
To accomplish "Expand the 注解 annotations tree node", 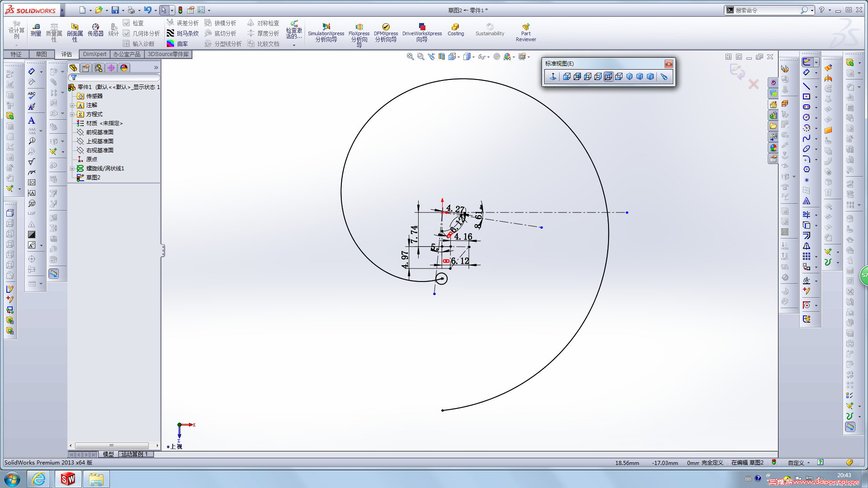I will point(72,105).
